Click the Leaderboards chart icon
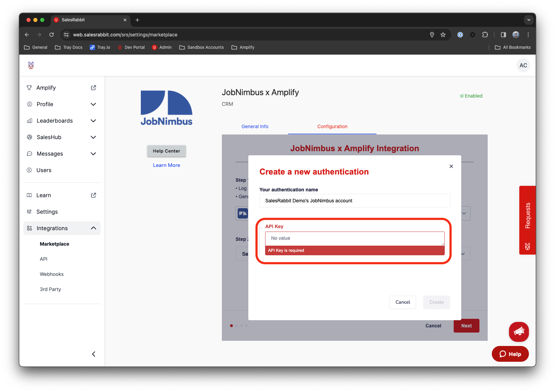555x392 pixels. point(30,121)
